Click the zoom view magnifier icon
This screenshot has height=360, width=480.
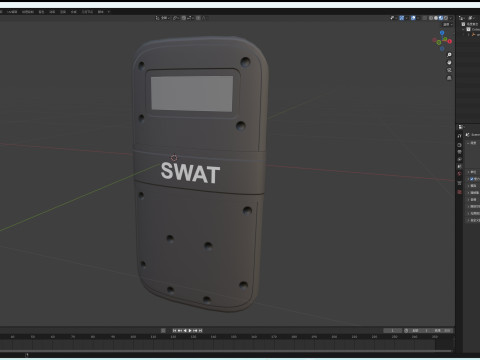pyautogui.click(x=449, y=54)
